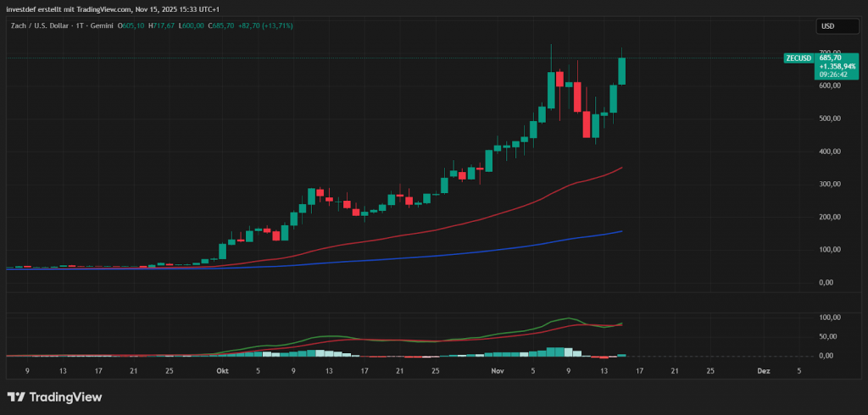Click the 500,00 price axis label
This screenshot has height=415, width=868.
tap(829, 119)
